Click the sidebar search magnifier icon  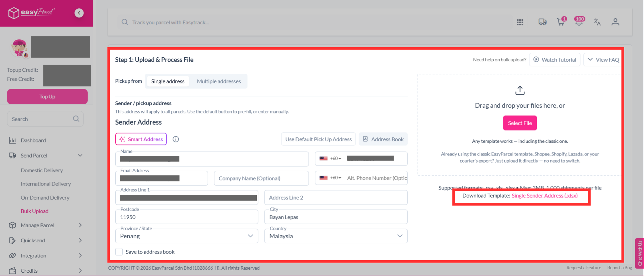(76, 119)
